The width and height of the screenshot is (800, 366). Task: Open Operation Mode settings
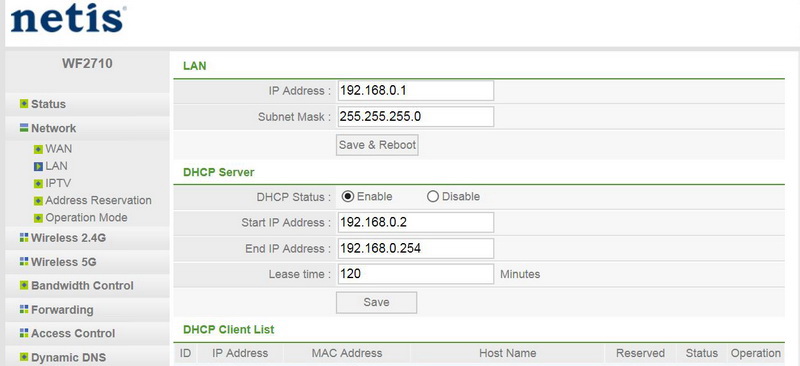(x=86, y=218)
